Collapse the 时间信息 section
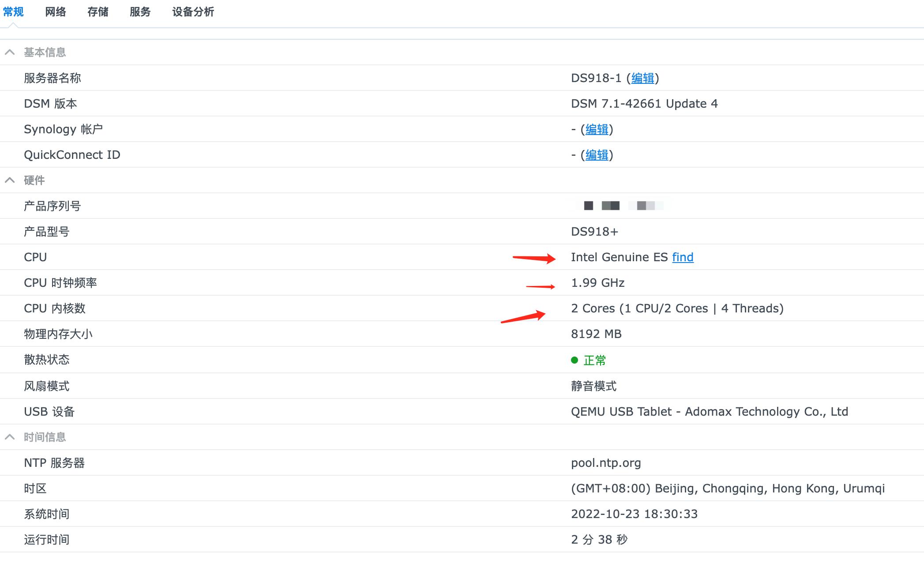Image resolution: width=924 pixels, height=586 pixels. (10, 437)
